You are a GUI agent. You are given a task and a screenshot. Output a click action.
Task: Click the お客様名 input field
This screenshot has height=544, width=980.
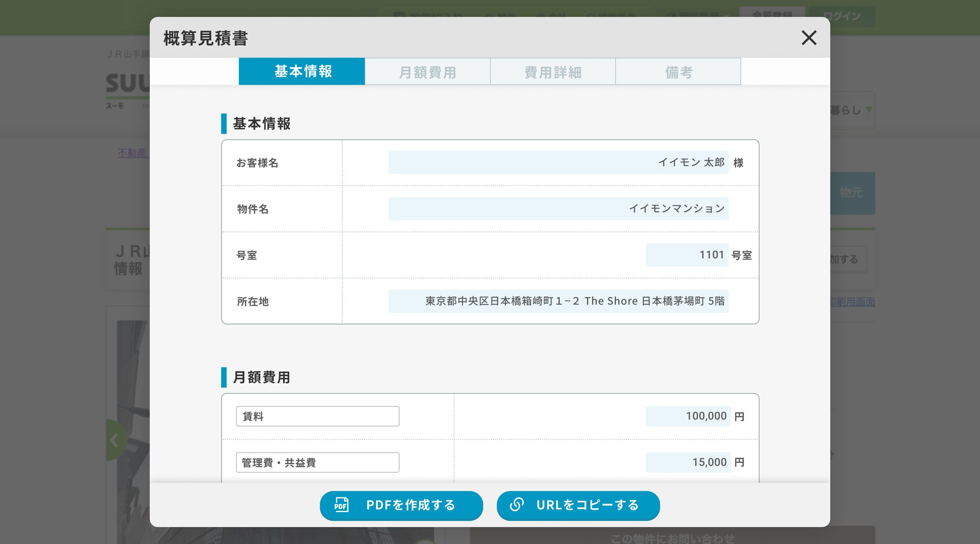coord(558,162)
